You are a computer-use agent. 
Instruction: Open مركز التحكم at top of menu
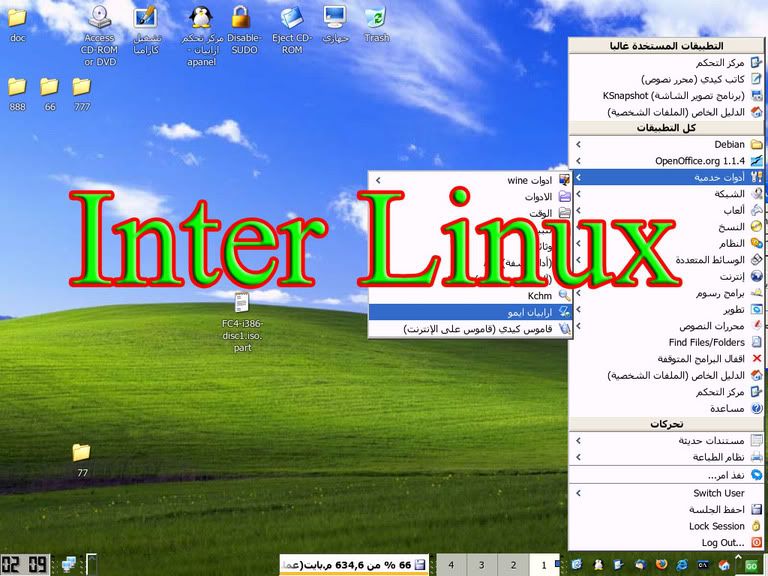pos(666,63)
